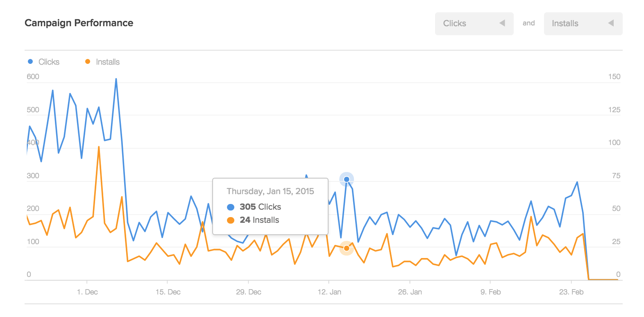This screenshot has width=644, height=317.
Task: Click the 26. Jan axis label
Action: tap(410, 292)
